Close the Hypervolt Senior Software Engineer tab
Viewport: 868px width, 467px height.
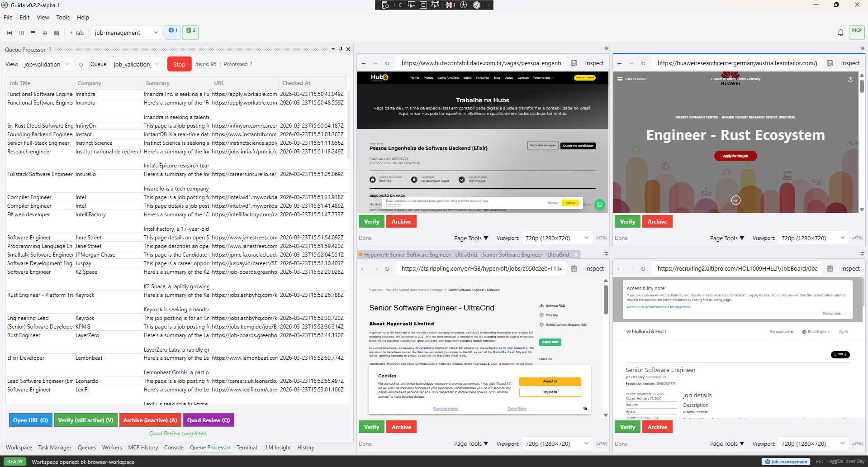coord(576,255)
